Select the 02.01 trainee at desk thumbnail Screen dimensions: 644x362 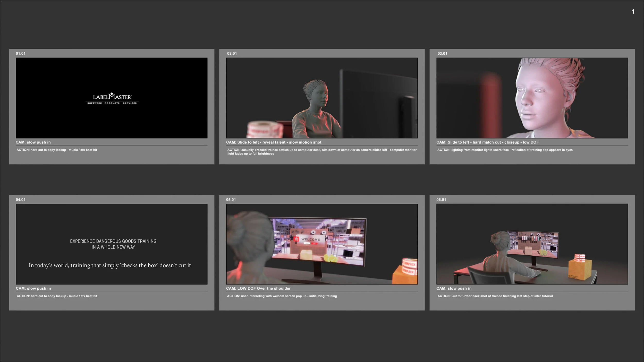[322, 98]
